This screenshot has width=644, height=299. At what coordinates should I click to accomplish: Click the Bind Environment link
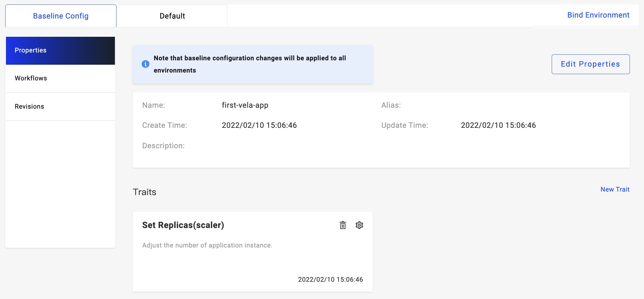pos(598,15)
